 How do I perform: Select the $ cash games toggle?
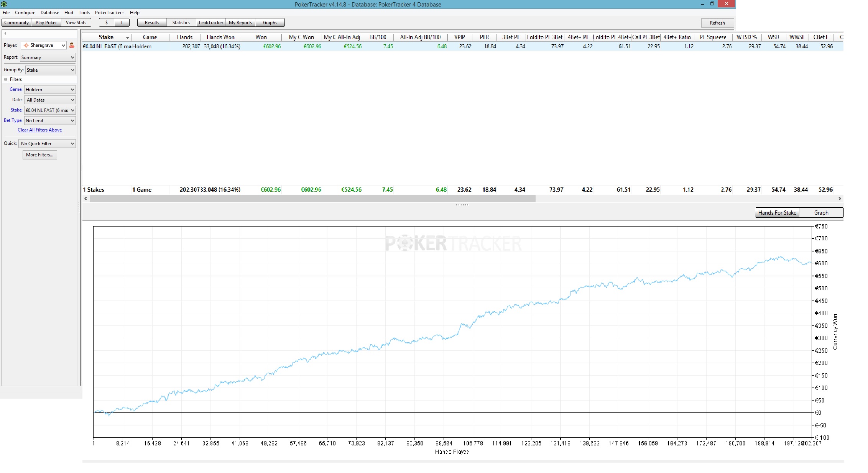[107, 23]
